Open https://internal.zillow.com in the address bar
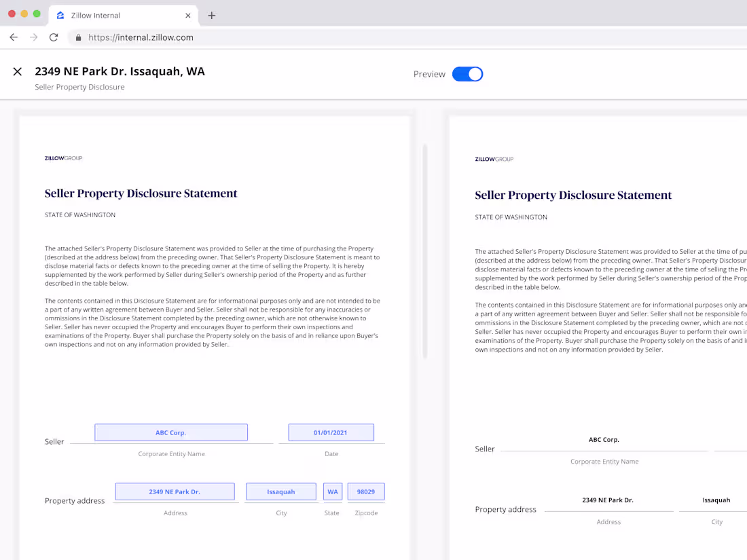Image resolution: width=747 pixels, height=560 pixels. (x=141, y=37)
